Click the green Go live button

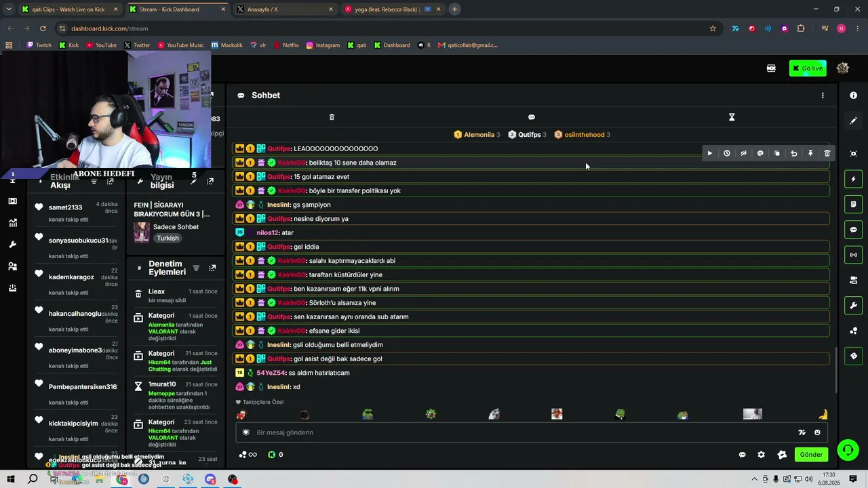point(808,68)
